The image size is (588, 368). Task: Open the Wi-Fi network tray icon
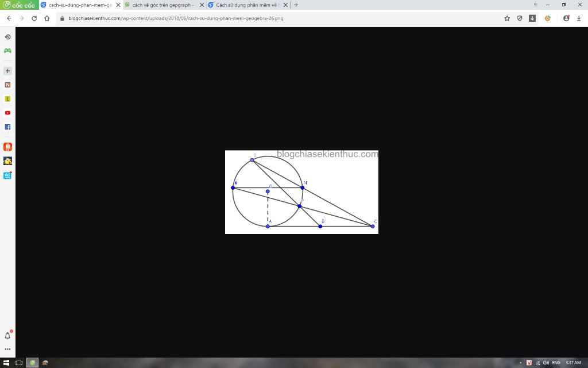point(537,363)
